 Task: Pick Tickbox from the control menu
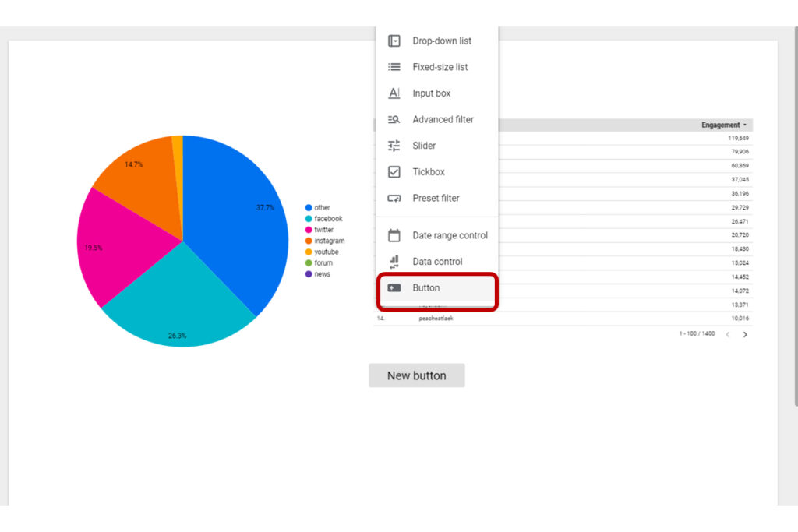[x=436, y=172]
